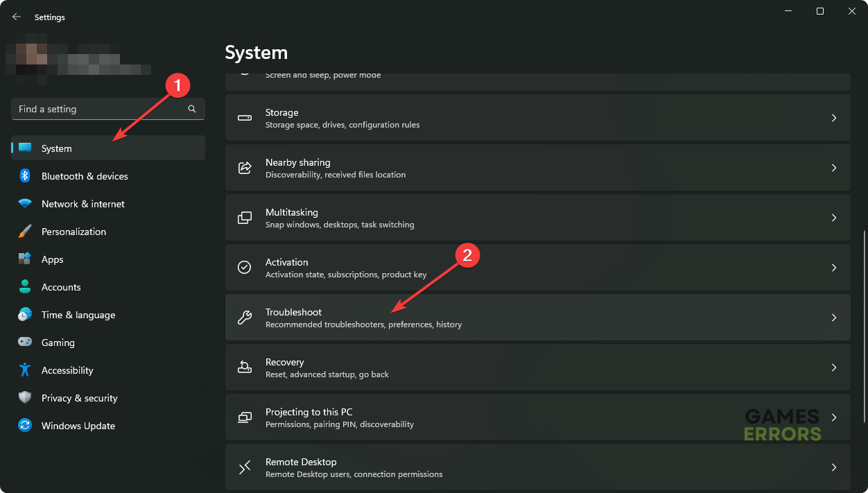Screen dimensions: 868x493
Task: Click the Troubleshoot wrench icon
Action: tap(245, 318)
